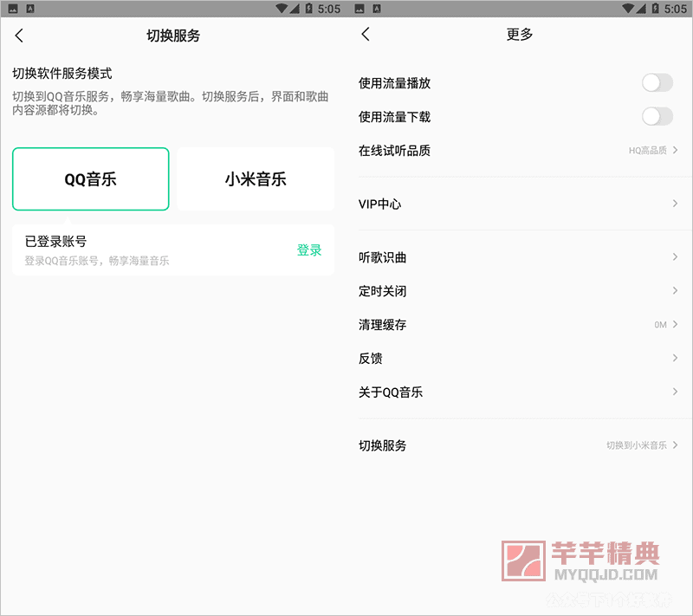Viewport: 693px width, 616px height.
Task: Click the 使用流量播放 label
Action: pyautogui.click(x=394, y=83)
